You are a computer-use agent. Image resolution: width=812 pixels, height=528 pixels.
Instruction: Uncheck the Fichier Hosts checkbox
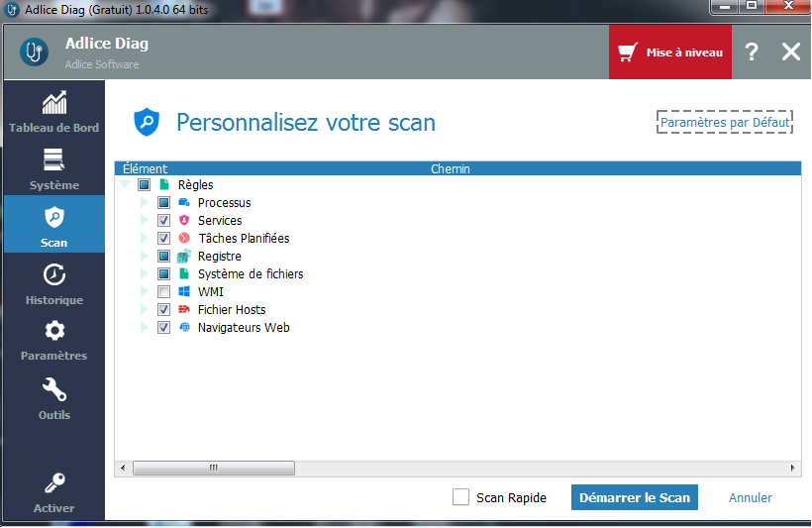(163, 309)
